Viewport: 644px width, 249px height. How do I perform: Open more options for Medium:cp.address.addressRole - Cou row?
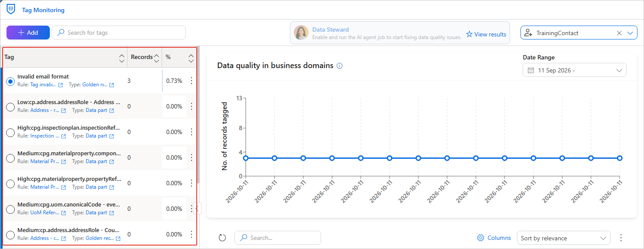[192, 234]
